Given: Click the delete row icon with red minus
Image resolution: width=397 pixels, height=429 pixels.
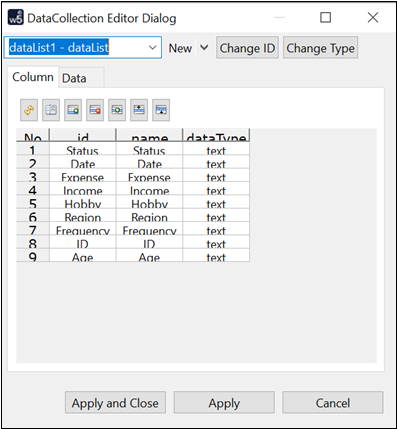Looking at the screenshot, I should pyautogui.click(x=95, y=110).
